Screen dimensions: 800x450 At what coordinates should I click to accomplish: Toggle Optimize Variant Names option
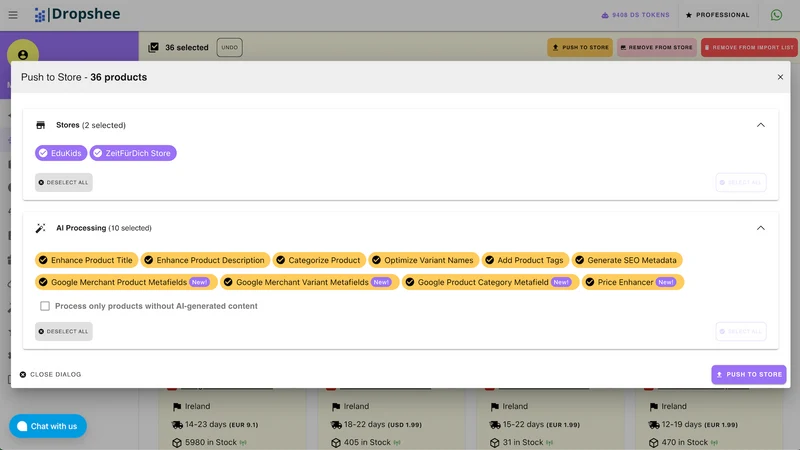tap(423, 260)
